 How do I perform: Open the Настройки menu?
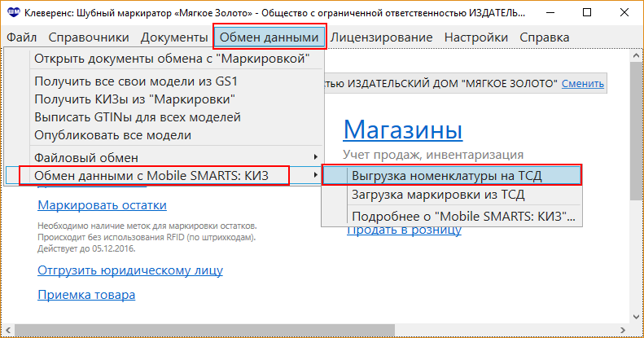click(x=476, y=37)
